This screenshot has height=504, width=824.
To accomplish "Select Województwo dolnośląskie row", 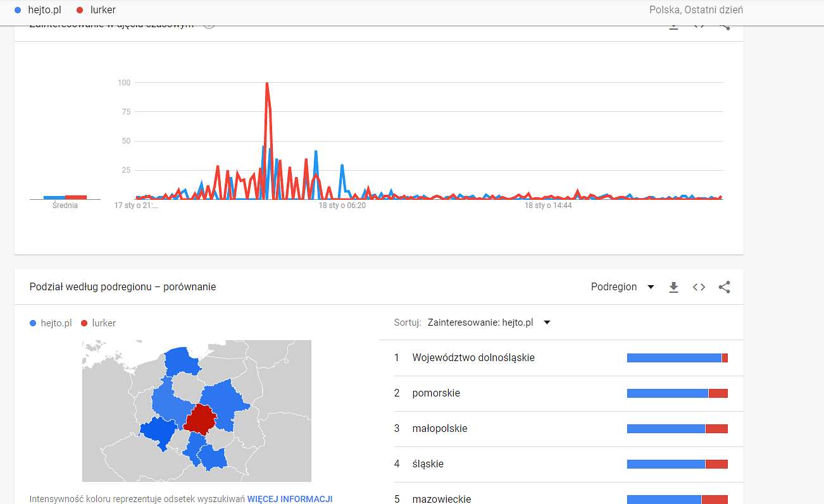I will [x=561, y=358].
